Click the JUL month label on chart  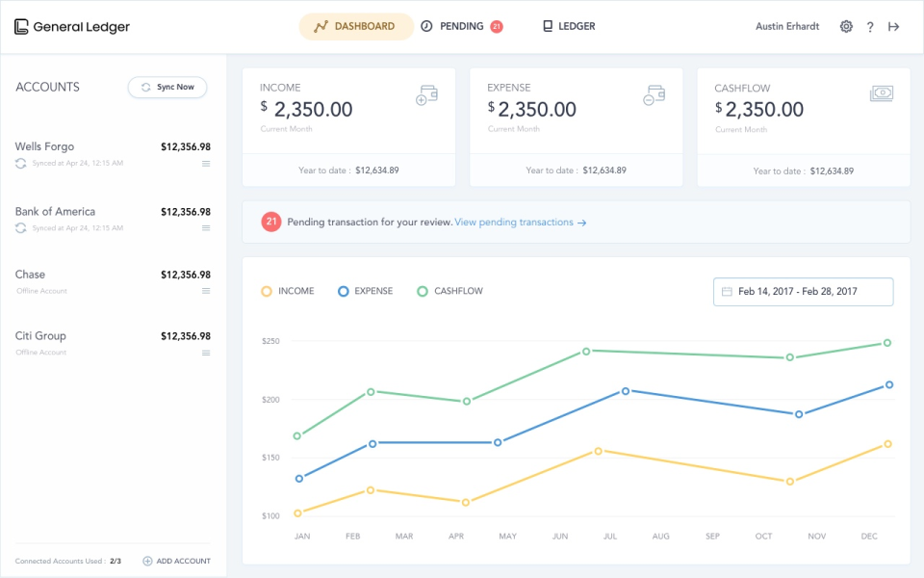pos(610,537)
